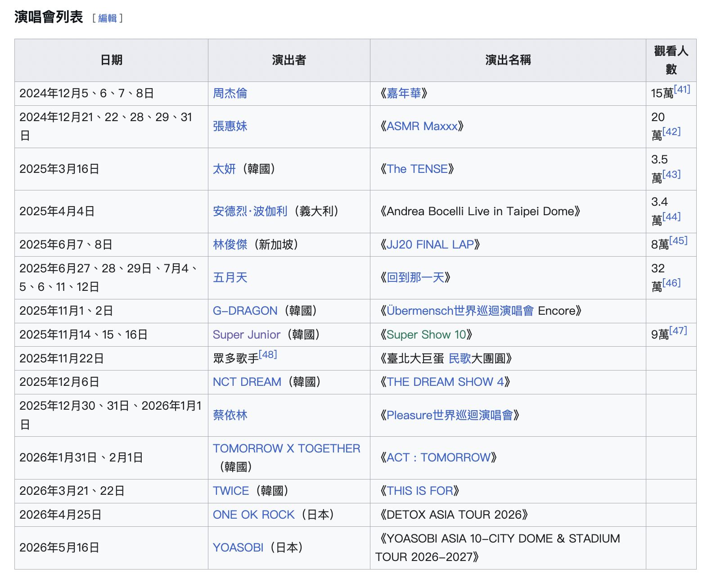Click the 演出名稱 column header
This screenshot has height=588, width=712.
pyautogui.click(x=508, y=60)
